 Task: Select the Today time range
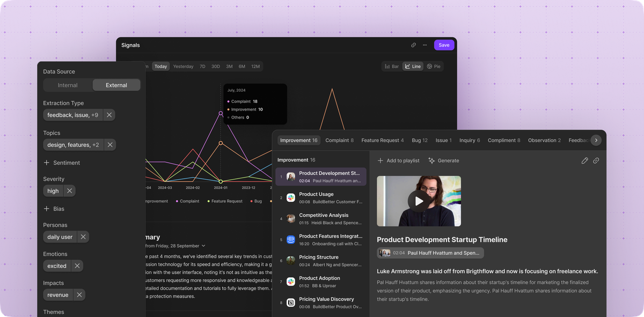160,67
